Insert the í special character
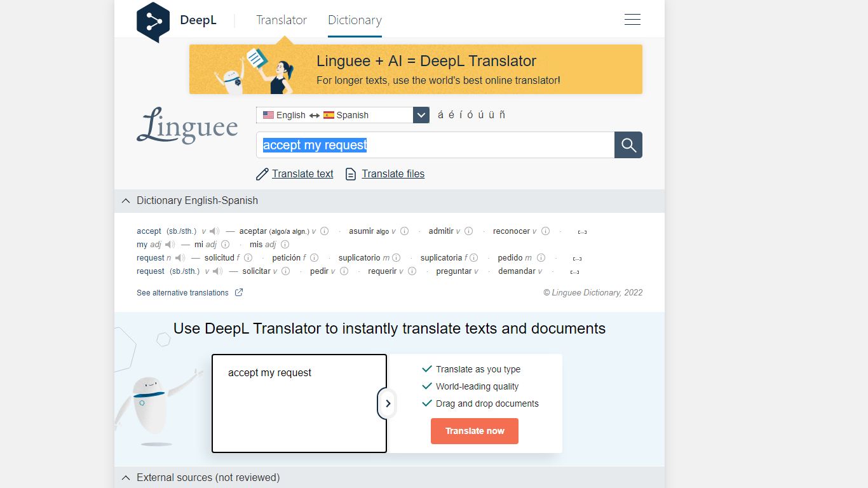The image size is (868, 488). (461, 115)
